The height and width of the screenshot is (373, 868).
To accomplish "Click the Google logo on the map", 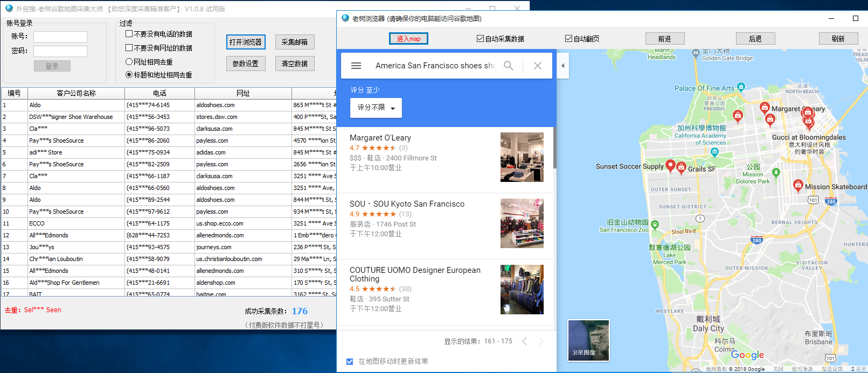I will click(x=747, y=355).
